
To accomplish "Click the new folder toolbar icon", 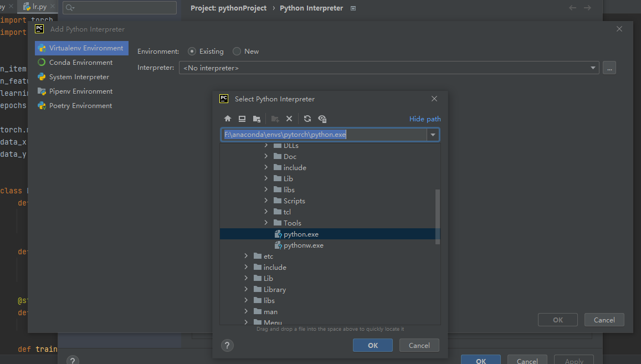I will tap(275, 119).
